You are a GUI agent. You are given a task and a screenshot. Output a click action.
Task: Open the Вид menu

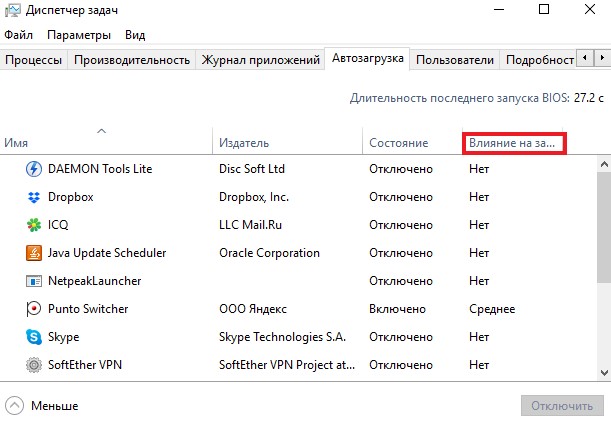coord(135,35)
